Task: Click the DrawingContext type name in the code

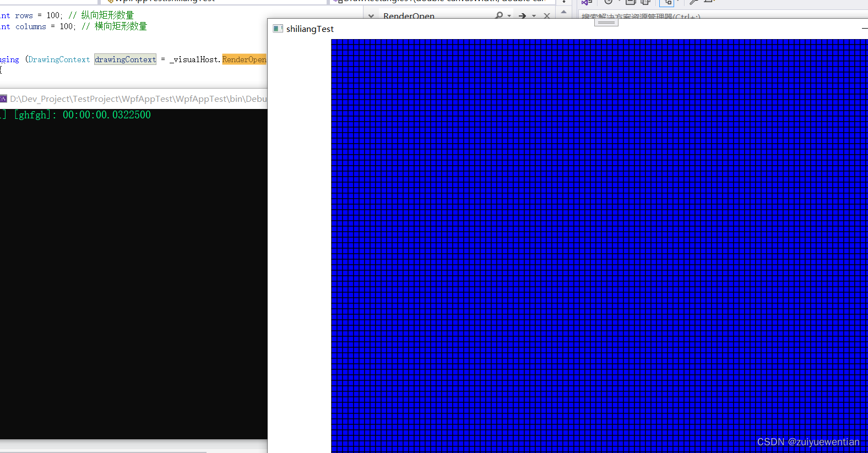Action: (x=59, y=59)
